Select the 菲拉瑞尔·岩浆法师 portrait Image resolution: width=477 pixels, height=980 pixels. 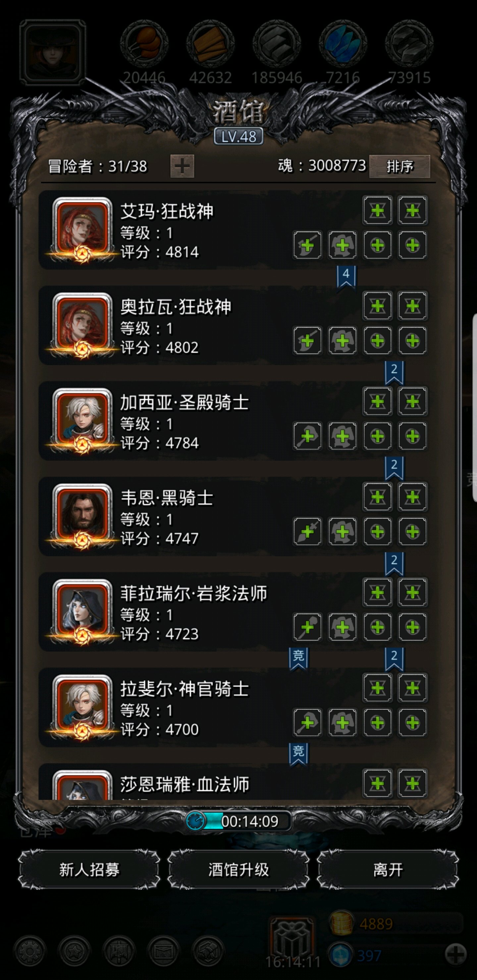coord(82,612)
